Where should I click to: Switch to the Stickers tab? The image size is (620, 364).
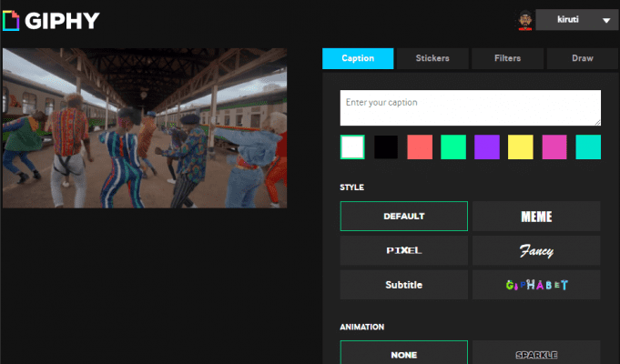point(432,58)
